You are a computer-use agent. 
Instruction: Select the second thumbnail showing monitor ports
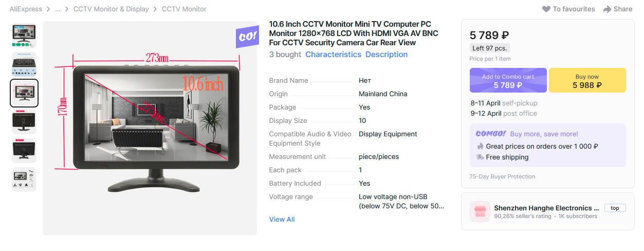[x=24, y=64]
